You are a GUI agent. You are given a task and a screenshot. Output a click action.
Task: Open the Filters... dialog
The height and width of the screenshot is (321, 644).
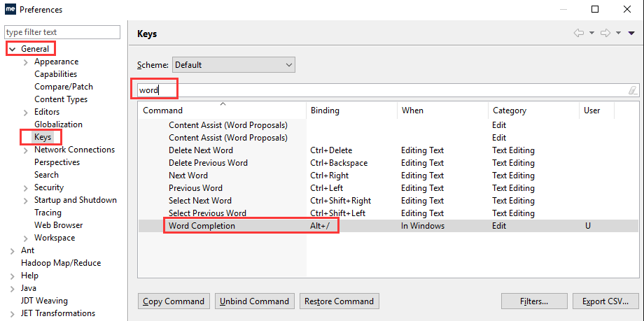[x=533, y=301]
